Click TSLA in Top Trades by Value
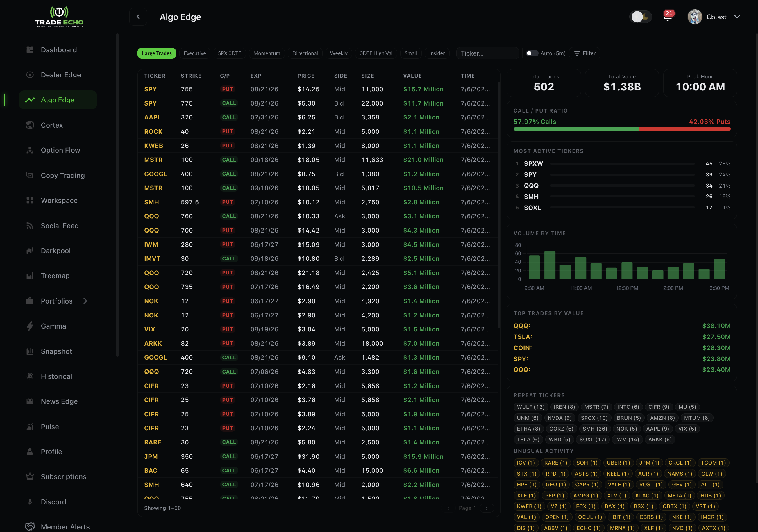This screenshot has width=758, height=532. tap(523, 337)
